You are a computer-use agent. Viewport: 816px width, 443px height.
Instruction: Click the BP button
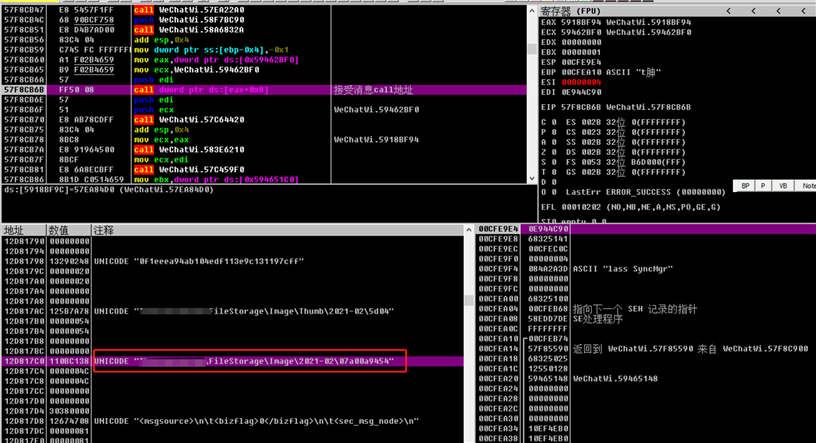[x=745, y=186]
